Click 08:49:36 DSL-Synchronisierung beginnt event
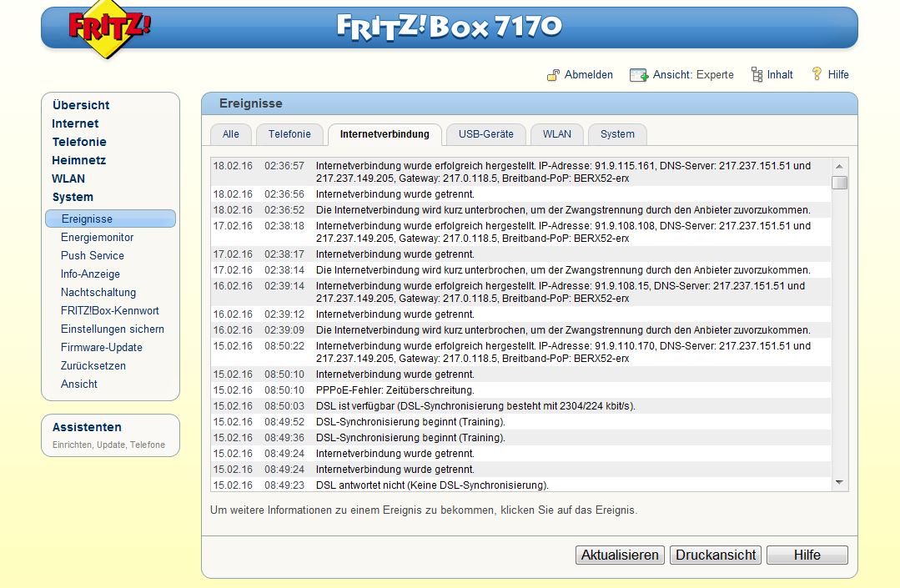This screenshot has height=588, width=900. (521, 438)
